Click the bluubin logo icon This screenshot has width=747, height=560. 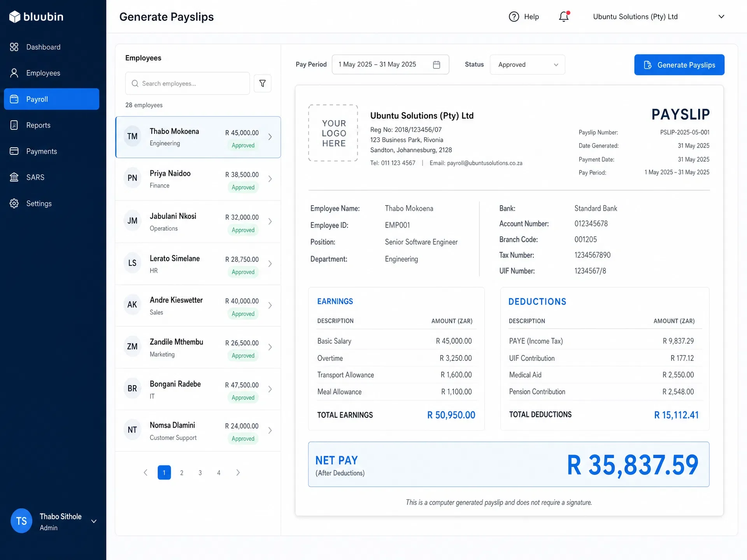coord(14,17)
